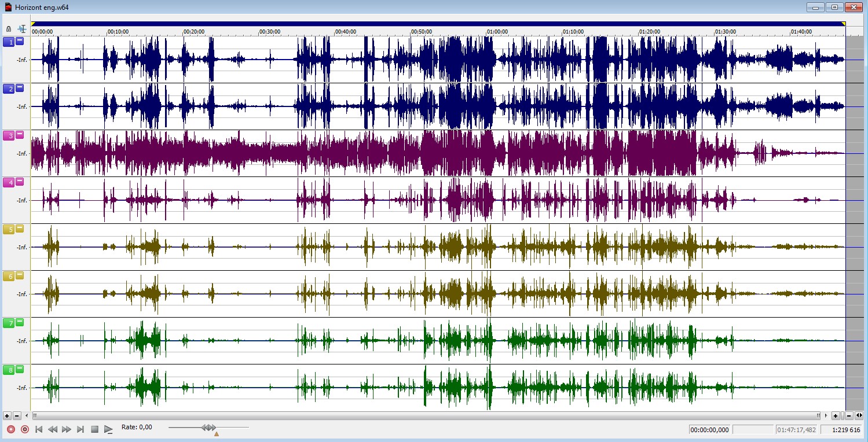Click the time zoom out minus button
Screen dimensions: 868x442
[849, 415]
